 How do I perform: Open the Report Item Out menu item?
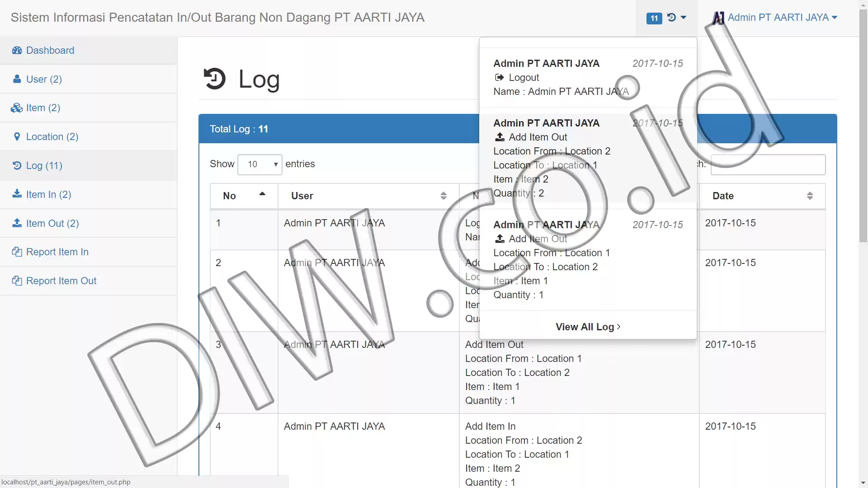point(88,281)
